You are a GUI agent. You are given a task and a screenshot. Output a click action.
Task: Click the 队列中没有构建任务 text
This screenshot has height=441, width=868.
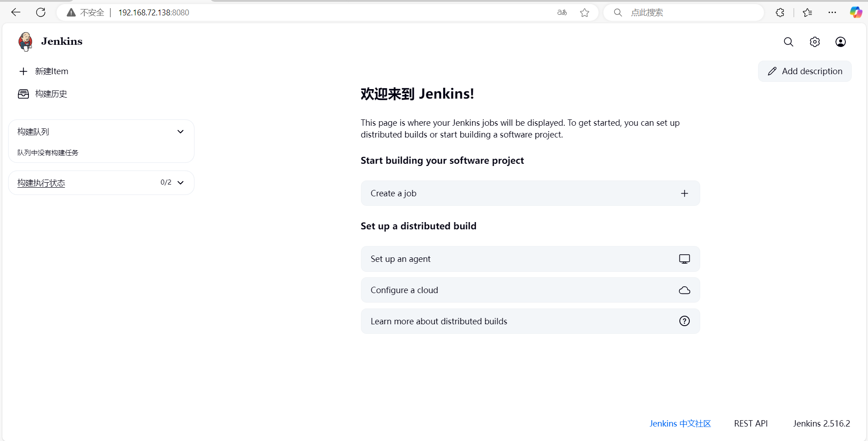(x=48, y=153)
